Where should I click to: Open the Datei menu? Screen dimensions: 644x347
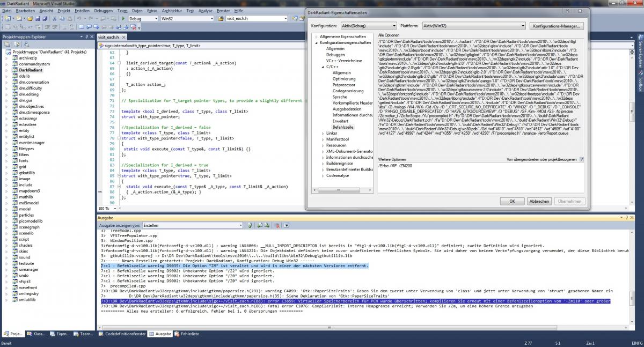click(x=8, y=10)
